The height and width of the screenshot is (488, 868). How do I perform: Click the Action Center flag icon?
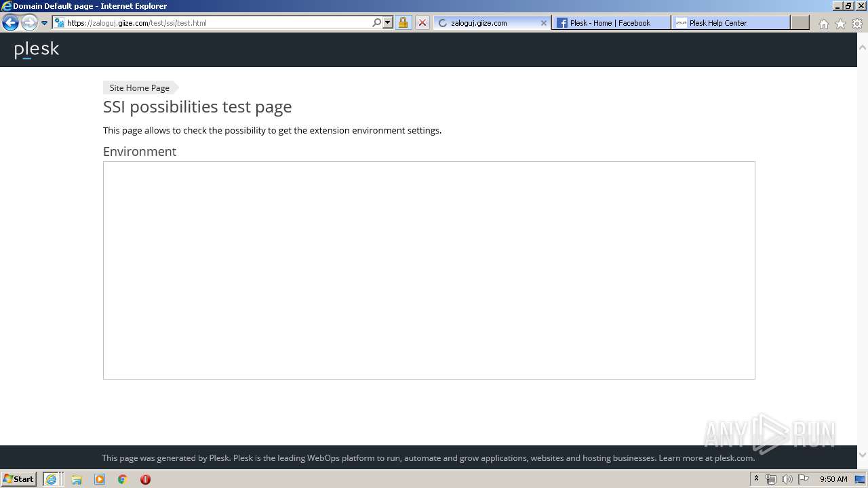804,479
